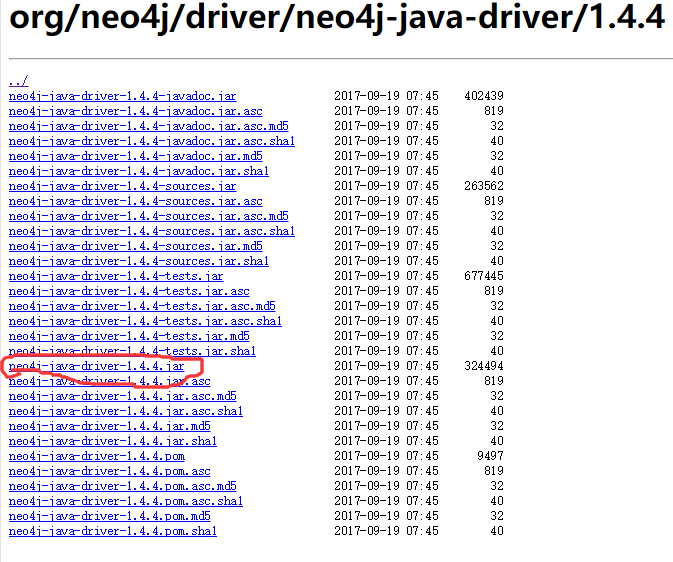Open neo4j-java-driver-1.4.4-javadoc.jar link

pyautogui.click(x=122, y=96)
